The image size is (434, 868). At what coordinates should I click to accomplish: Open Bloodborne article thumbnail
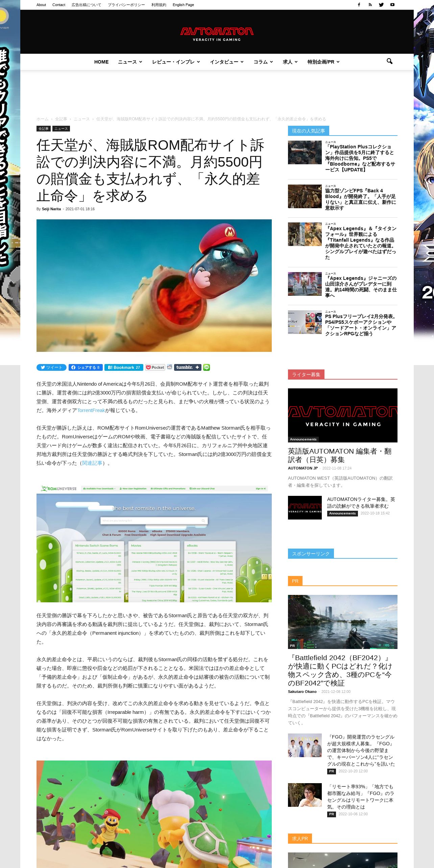click(305, 152)
